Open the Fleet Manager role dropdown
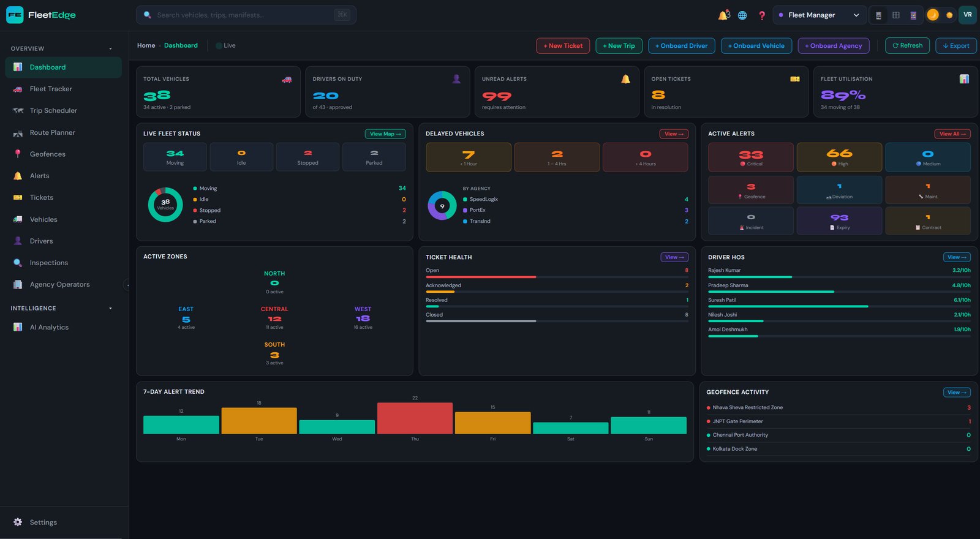980x539 pixels. coord(820,15)
